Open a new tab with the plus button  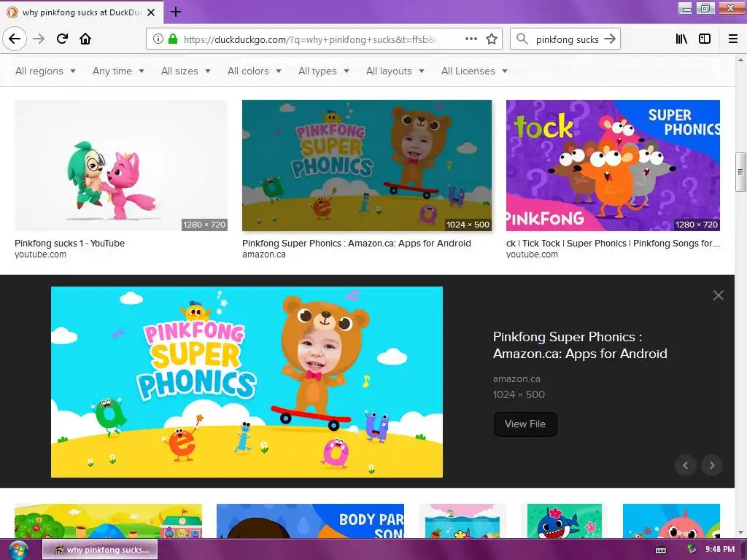pyautogui.click(x=176, y=12)
